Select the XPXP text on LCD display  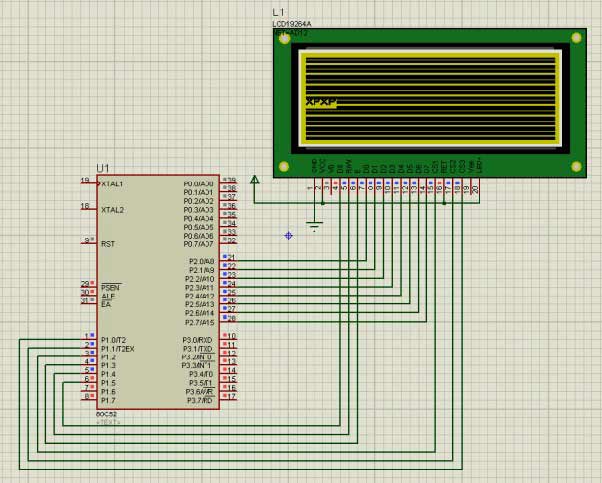[x=320, y=103]
